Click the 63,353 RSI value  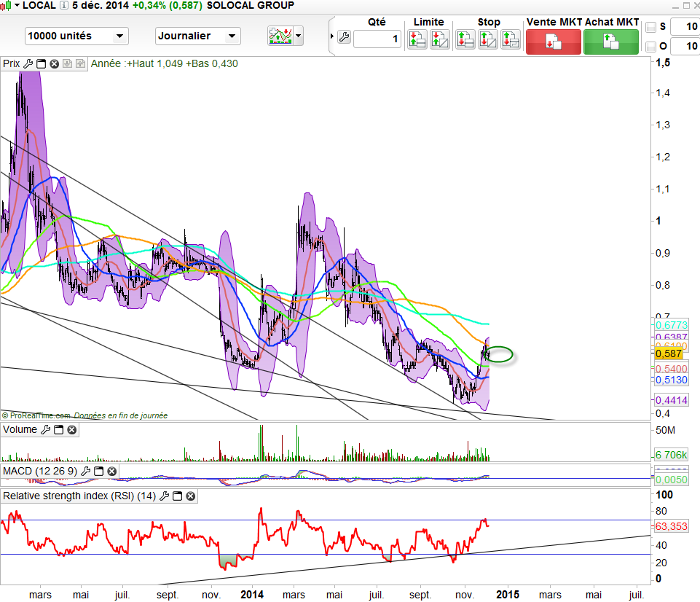coord(672,526)
